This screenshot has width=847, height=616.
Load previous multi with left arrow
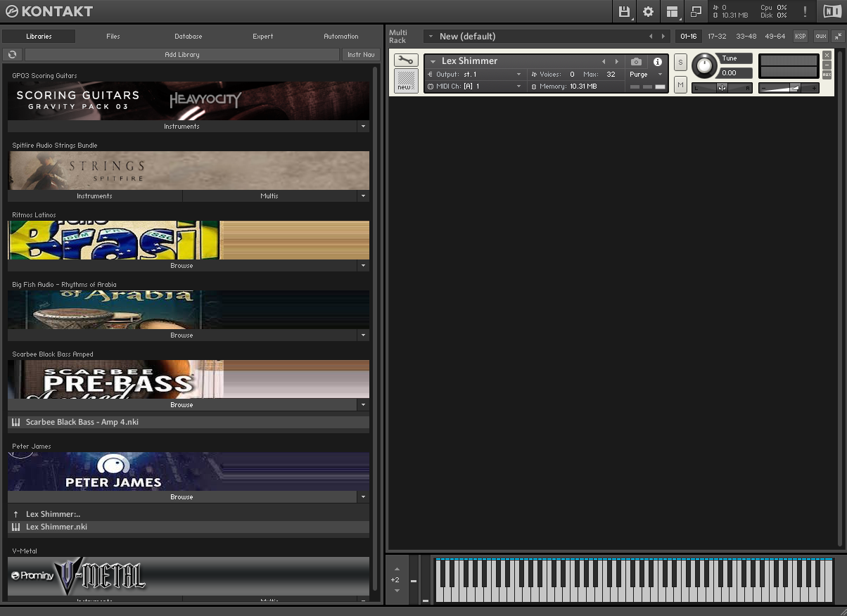tap(650, 37)
